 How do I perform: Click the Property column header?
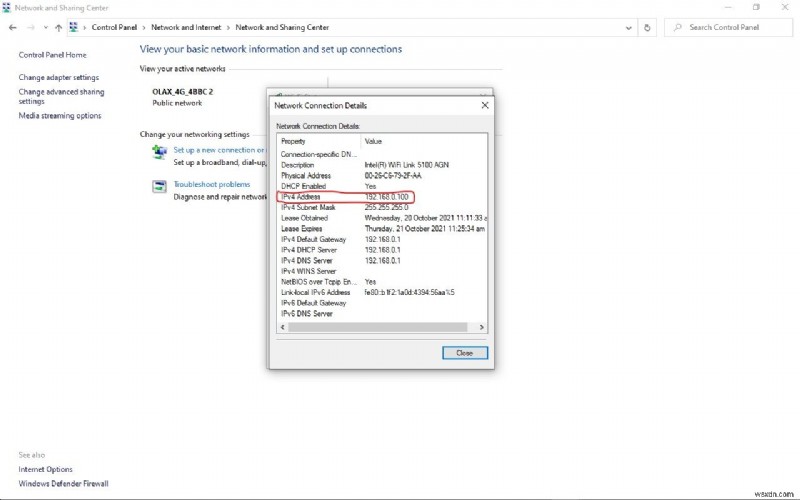[319, 141]
